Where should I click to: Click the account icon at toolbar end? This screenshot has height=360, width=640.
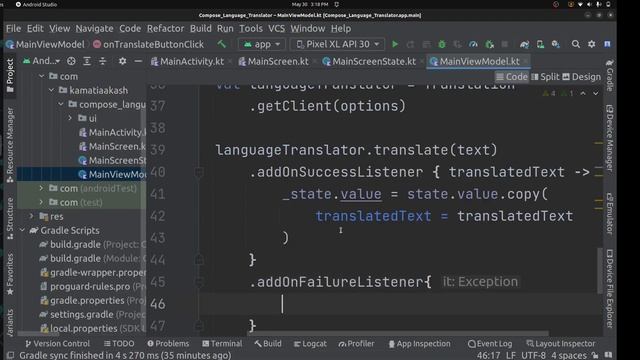[607, 44]
